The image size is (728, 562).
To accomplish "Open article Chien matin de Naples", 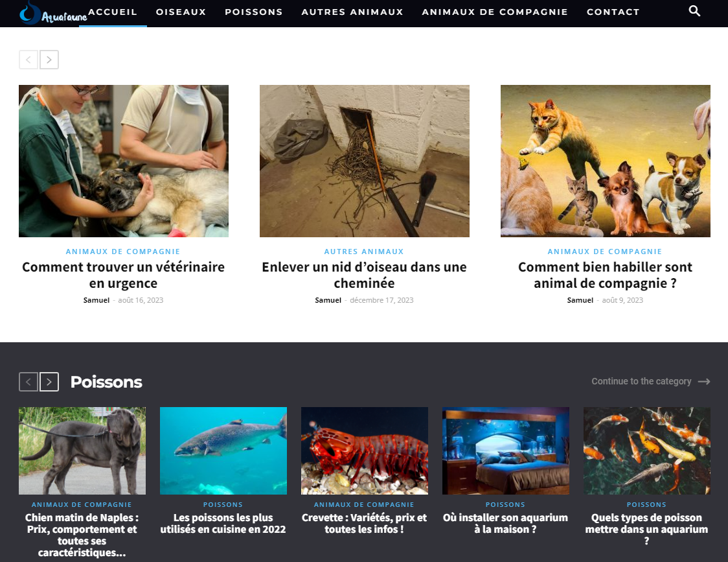I will click(x=82, y=535).
